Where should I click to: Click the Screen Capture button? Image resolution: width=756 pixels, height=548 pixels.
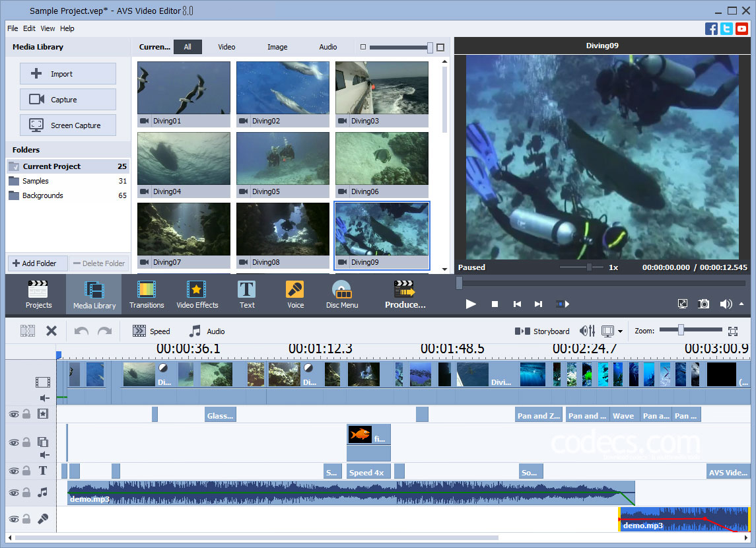pyautogui.click(x=68, y=125)
